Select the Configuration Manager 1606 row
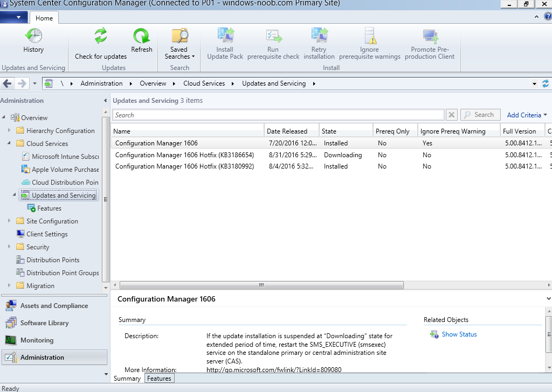The width and height of the screenshot is (552, 392). pyautogui.click(x=331, y=143)
